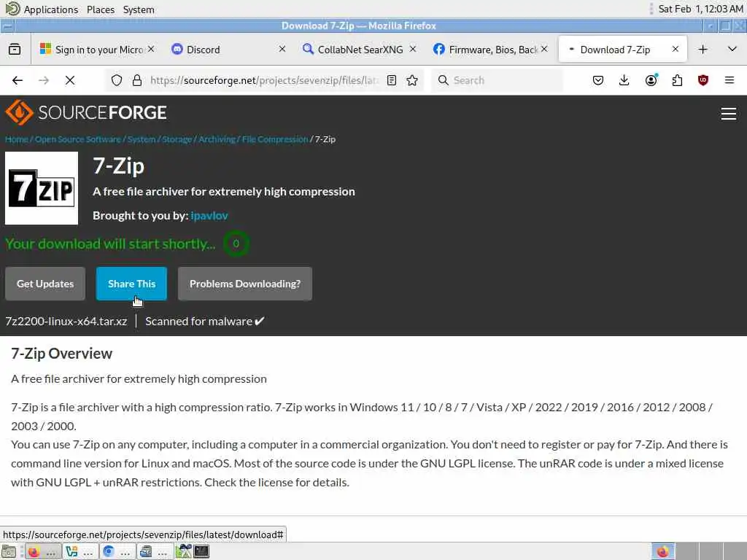Go back to the previous page
This screenshot has width=747, height=560.
pos(18,80)
